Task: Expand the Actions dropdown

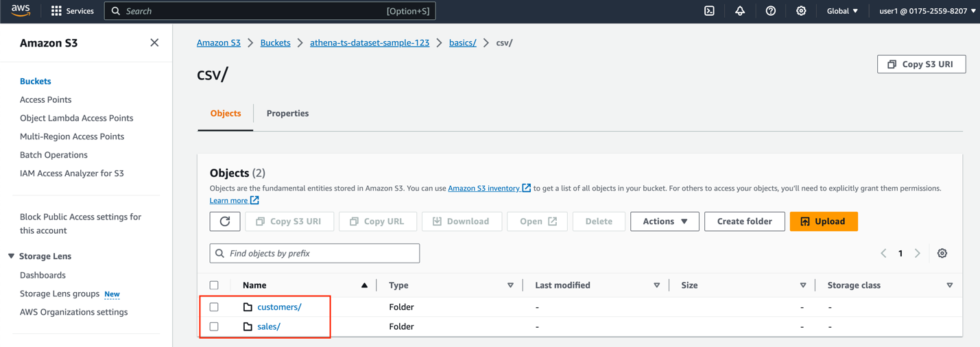Action: pos(665,222)
